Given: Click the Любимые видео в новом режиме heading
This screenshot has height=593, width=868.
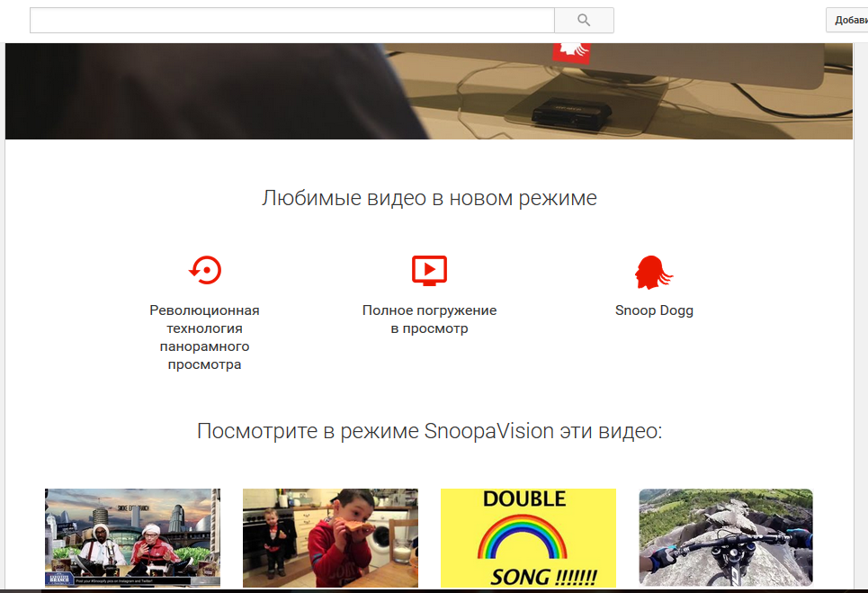Looking at the screenshot, I should (429, 198).
